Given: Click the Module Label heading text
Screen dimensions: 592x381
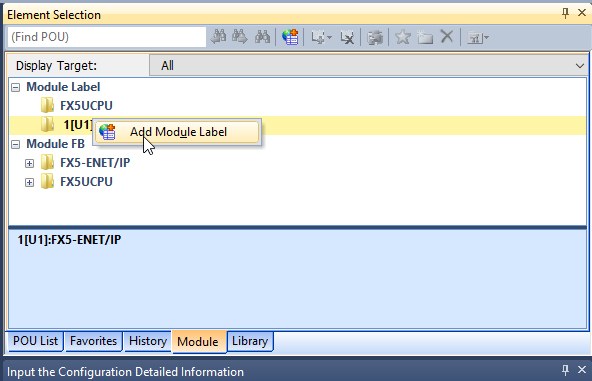Looking at the screenshot, I should (63, 87).
